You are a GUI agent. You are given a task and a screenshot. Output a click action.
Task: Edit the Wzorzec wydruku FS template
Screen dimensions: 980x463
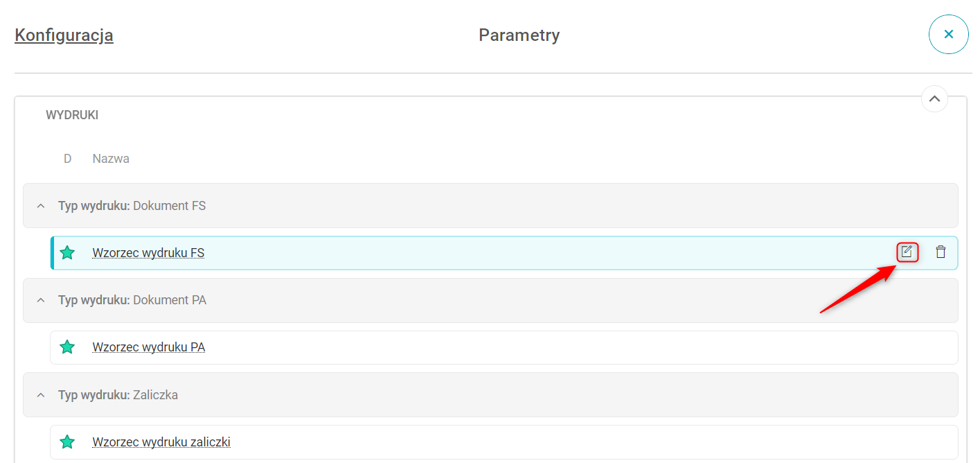coord(907,252)
